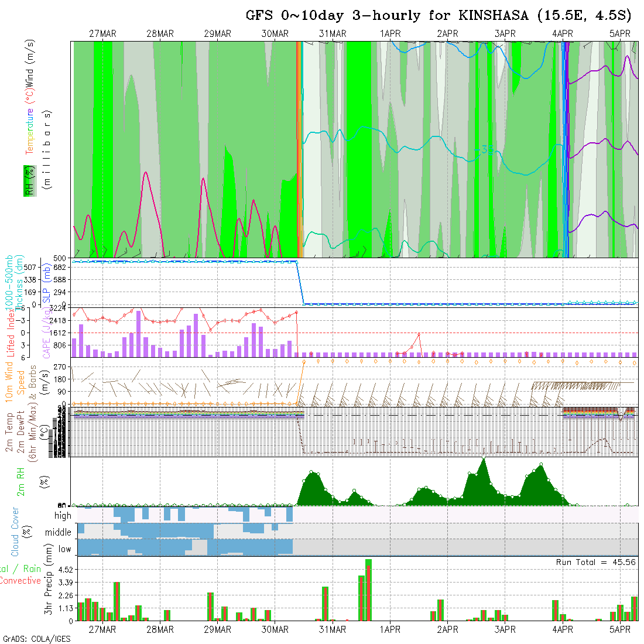
Task: Click the high cloud row label
Action: point(63,515)
